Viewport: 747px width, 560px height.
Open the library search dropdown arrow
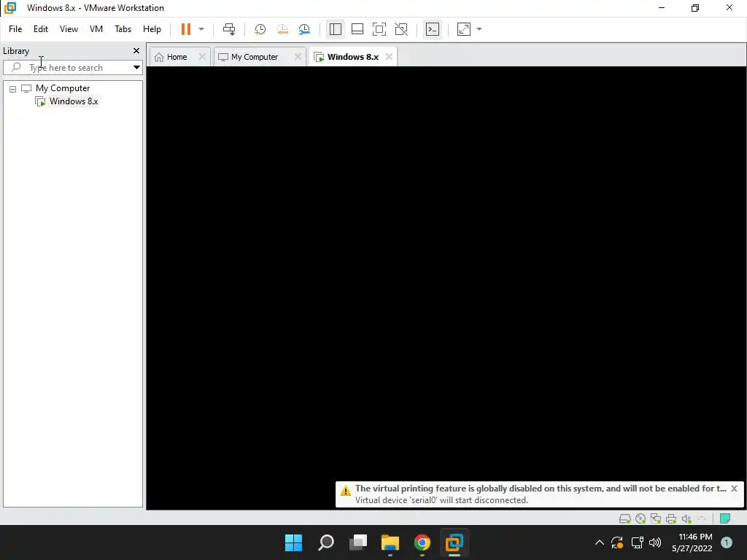tap(136, 68)
